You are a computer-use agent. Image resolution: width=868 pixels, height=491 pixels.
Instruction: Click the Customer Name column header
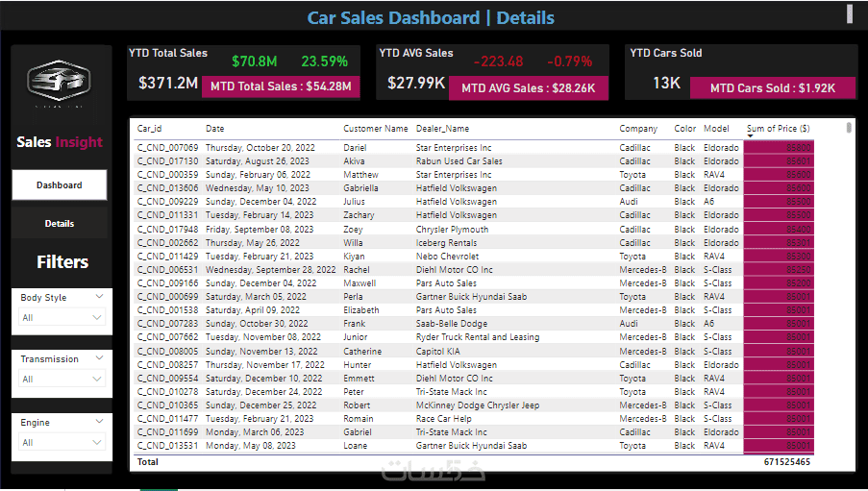[x=375, y=129]
